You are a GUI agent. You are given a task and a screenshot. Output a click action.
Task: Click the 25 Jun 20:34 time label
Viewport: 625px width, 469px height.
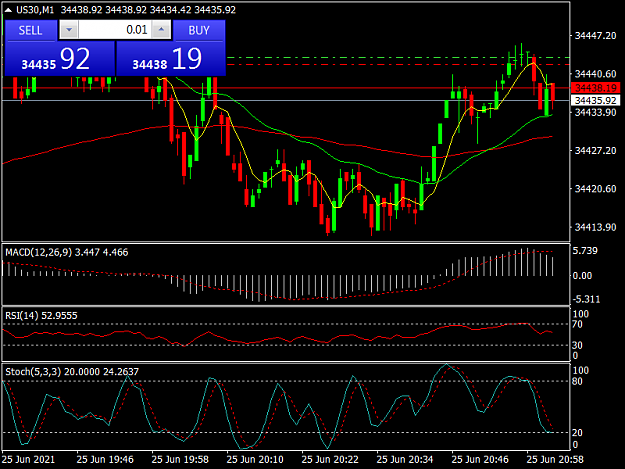(405, 459)
